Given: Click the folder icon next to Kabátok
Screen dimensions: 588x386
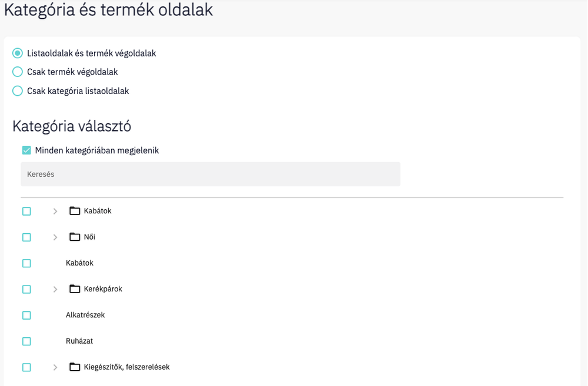Looking at the screenshot, I should point(74,210).
